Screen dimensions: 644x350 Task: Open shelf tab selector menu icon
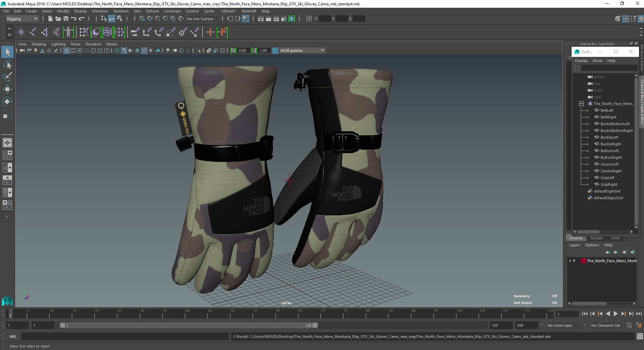point(9,29)
